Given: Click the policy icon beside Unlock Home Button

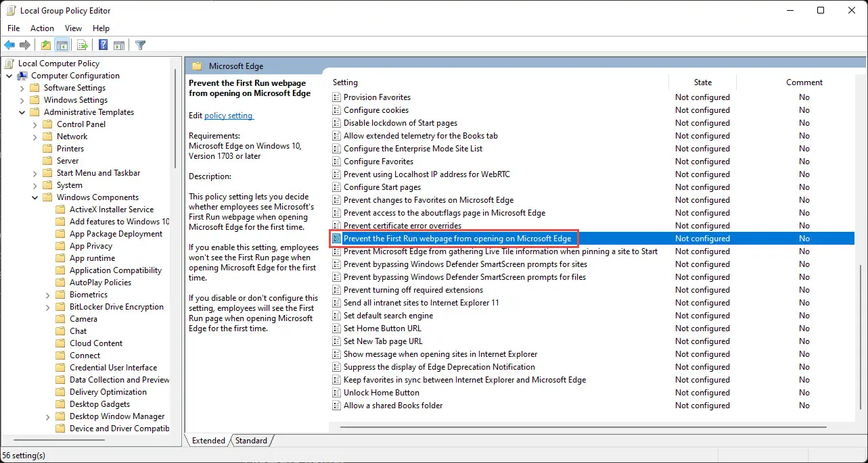Looking at the screenshot, I should click(336, 393).
